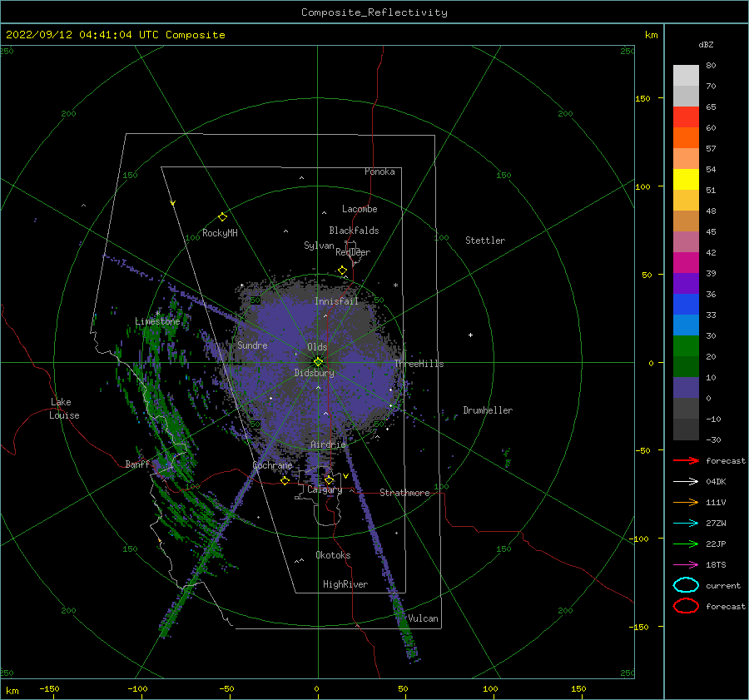Click the current legend label

tap(723, 585)
